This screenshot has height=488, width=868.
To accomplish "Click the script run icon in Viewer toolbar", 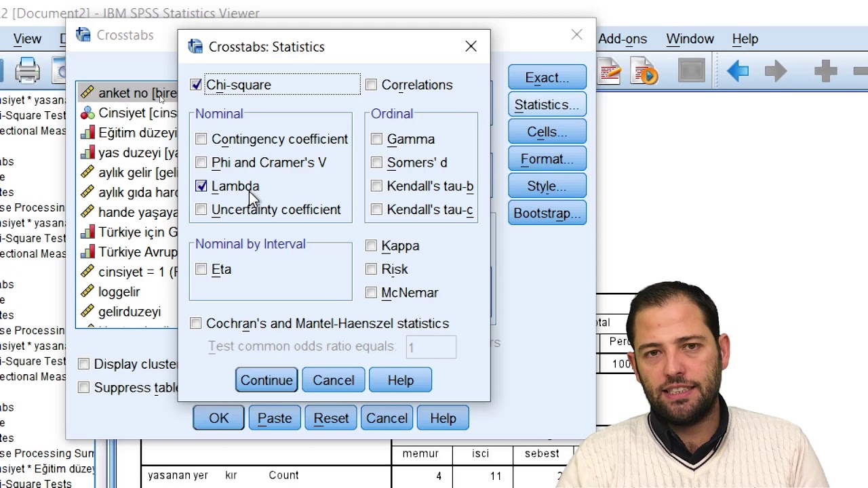I will tap(644, 70).
